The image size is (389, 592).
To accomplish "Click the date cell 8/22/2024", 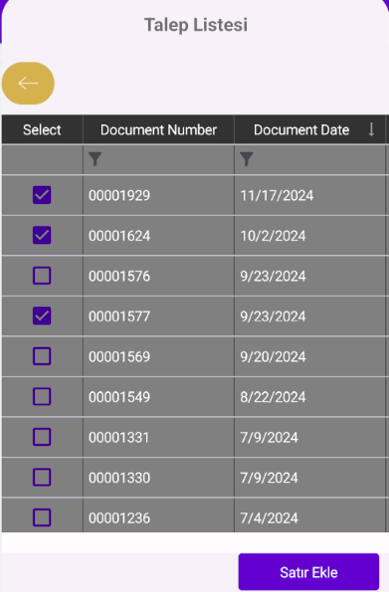I will (310, 397).
